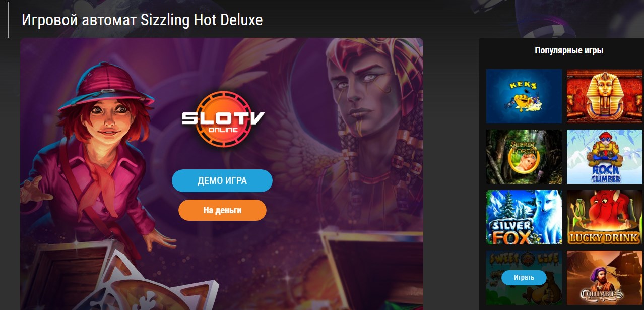Click Играть on Sweet Life thumbnail
Image resolution: width=644 pixels, height=310 pixels.
point(524,277)
